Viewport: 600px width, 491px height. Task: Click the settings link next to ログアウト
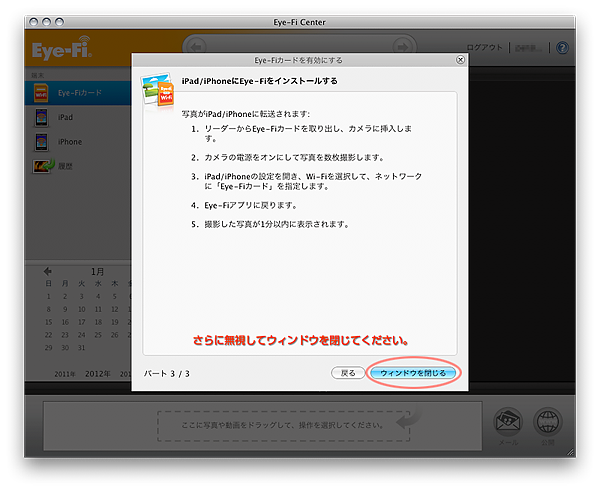point(528,48)
